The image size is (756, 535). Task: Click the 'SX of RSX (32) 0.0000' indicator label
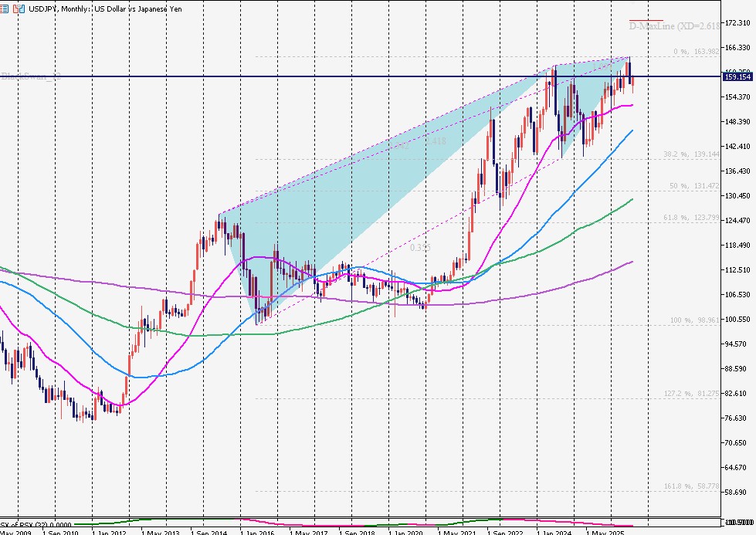pyautogui.click(x=36, y=525)
